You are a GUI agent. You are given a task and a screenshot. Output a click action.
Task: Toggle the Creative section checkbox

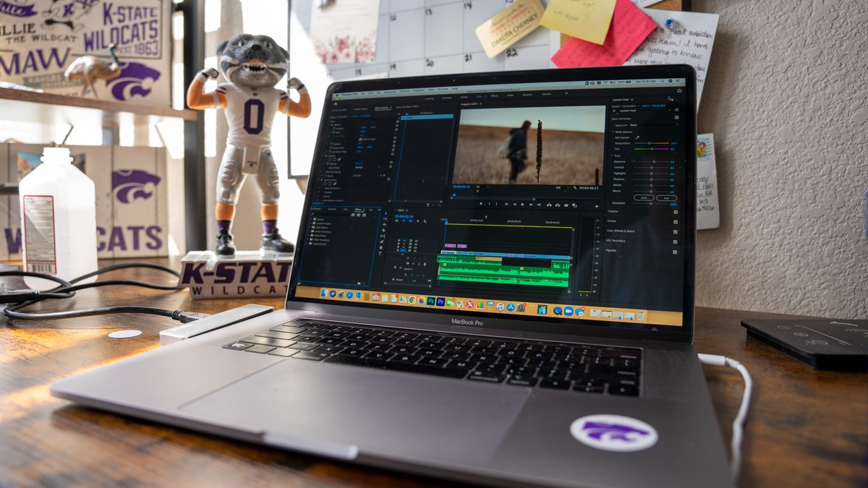[x=676, y=212]
